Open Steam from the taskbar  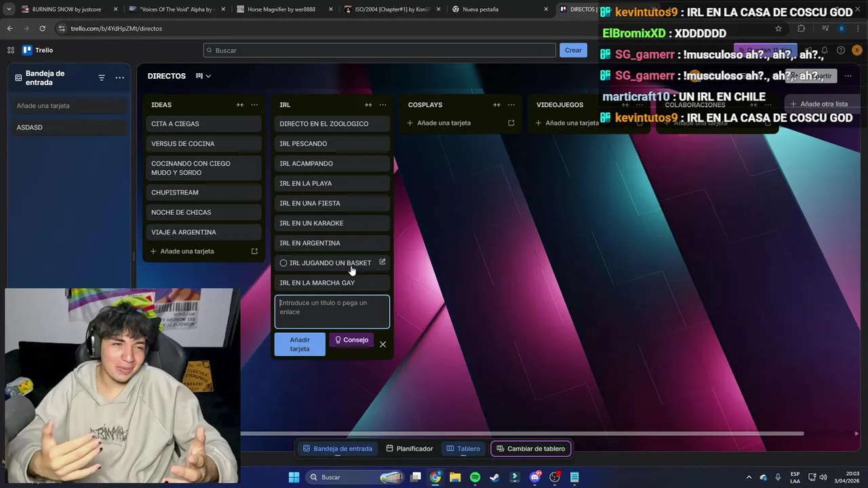495,477
